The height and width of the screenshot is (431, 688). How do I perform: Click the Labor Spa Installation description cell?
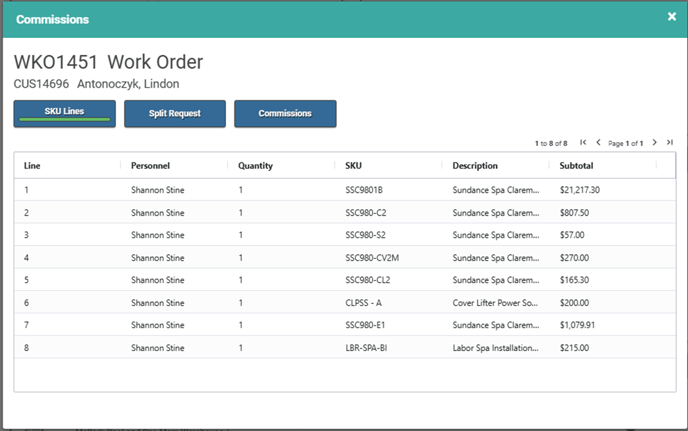pyautogui.click(x=495, y=348)
